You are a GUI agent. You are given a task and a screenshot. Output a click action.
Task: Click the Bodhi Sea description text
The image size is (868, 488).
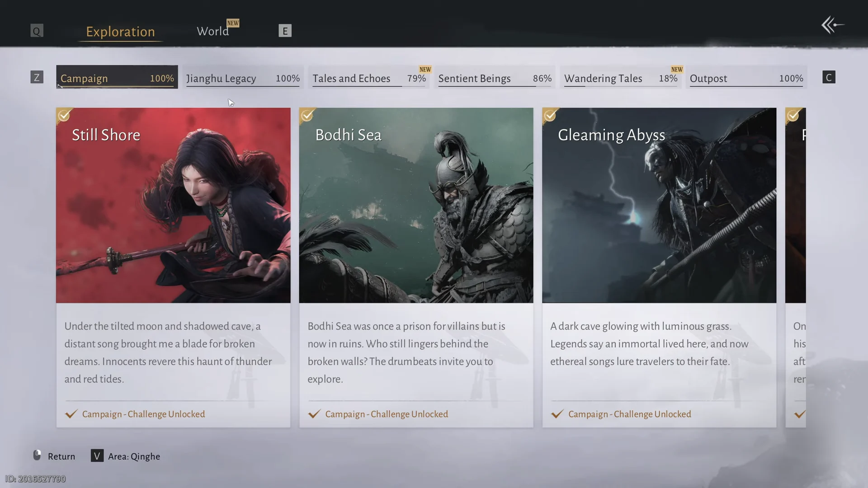tap(406, 352)
